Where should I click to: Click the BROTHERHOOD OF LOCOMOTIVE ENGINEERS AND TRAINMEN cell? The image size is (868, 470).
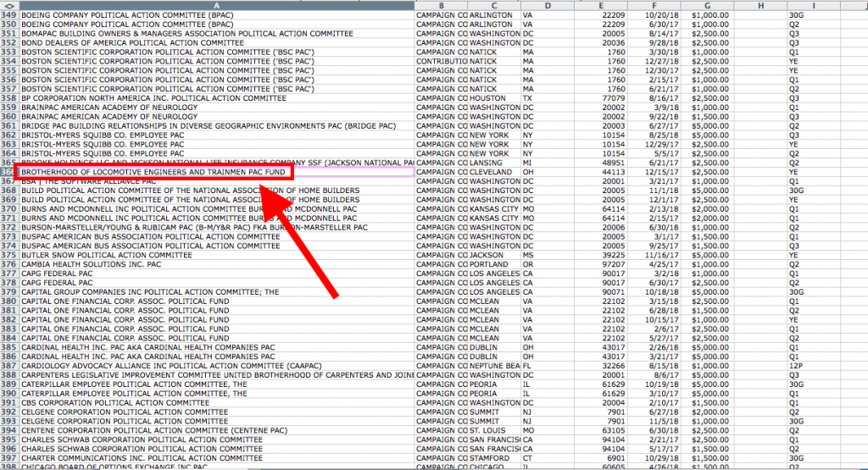click(216, 172)
